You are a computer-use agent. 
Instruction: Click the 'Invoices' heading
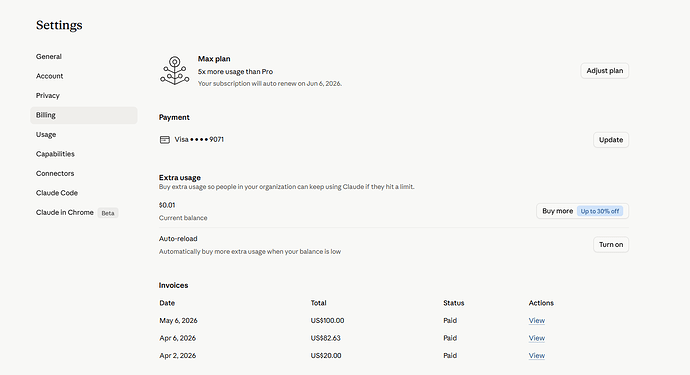click(x=173, y=285)
